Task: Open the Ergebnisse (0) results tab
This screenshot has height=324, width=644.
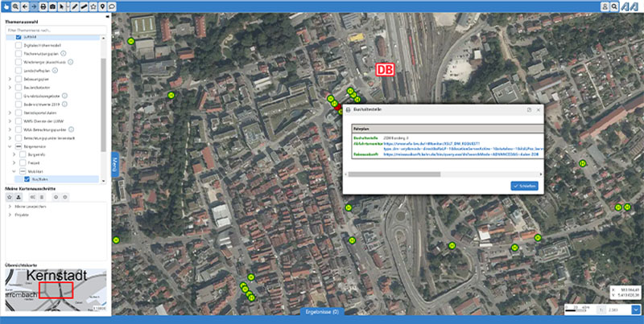Action: coord(322,312)
